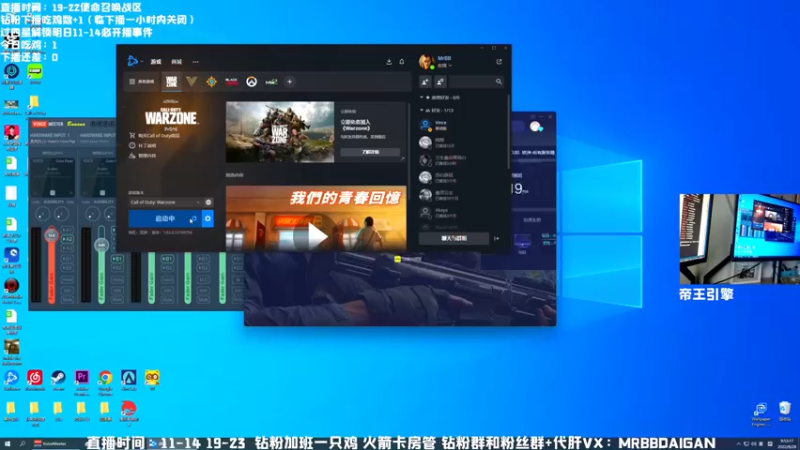
Task: Open the Call of Duty: Warzone version dropdown
Action: coord(165,203)
